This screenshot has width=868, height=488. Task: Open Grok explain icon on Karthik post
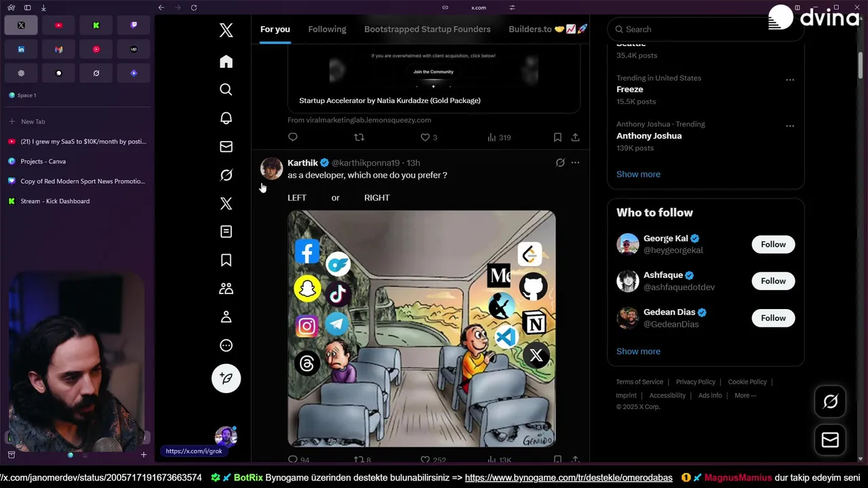click(x=560, y=163)
